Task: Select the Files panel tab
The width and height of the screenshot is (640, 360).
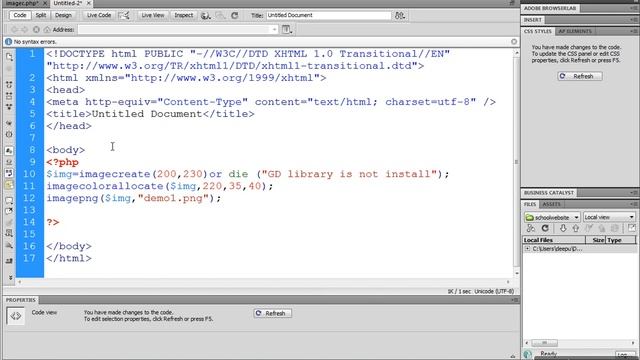Action: point(530,204)
